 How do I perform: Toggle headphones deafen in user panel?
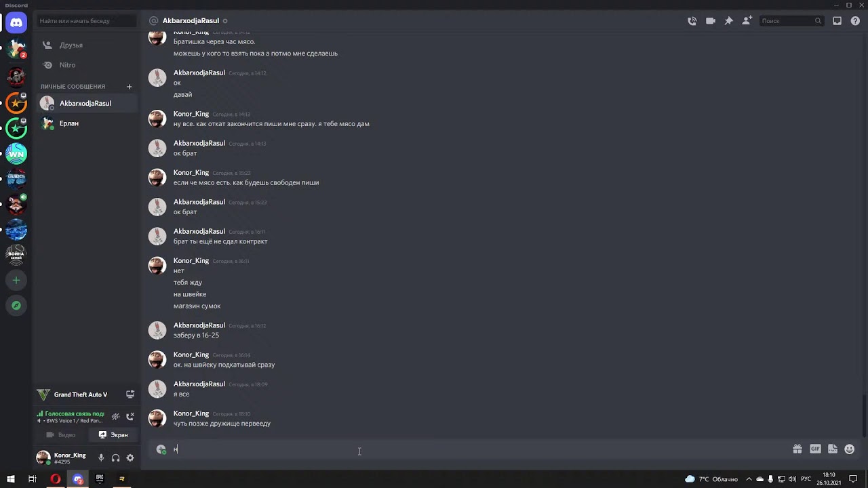click(115, 458)
